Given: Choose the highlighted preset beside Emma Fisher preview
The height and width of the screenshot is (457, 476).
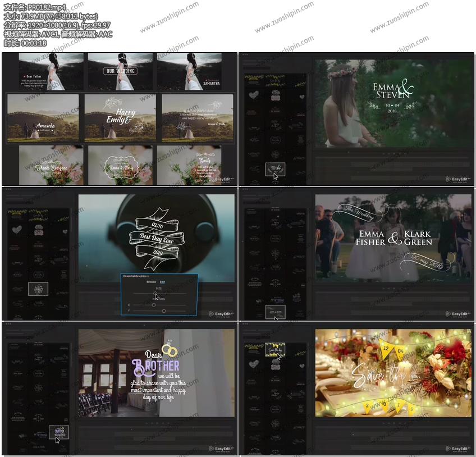Looking at the screenshot, I should (x=274, y=312).
